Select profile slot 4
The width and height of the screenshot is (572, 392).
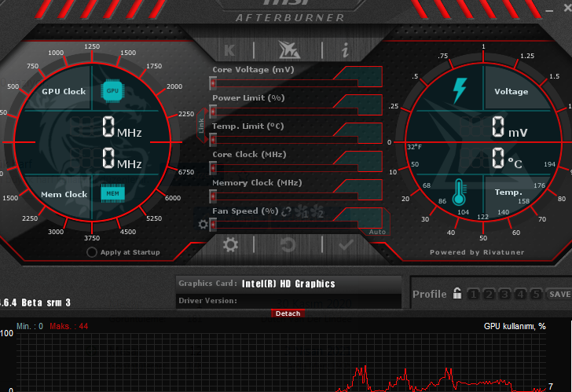(x=520, y=294)
